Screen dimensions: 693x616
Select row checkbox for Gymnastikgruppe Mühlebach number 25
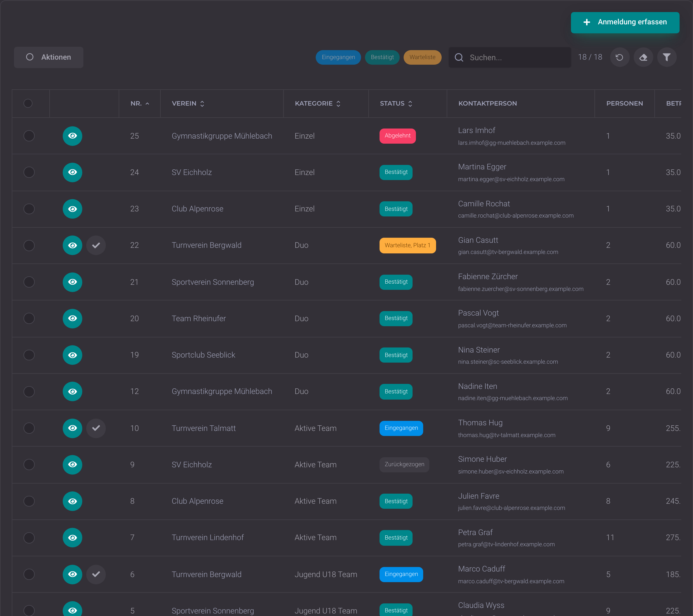pos(29,136)
